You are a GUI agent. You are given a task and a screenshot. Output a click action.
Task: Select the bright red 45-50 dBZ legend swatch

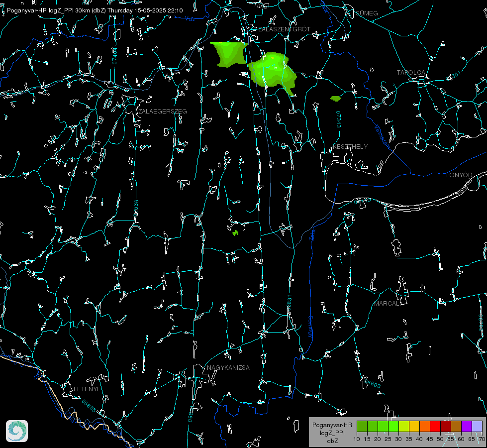pos(435,427)
